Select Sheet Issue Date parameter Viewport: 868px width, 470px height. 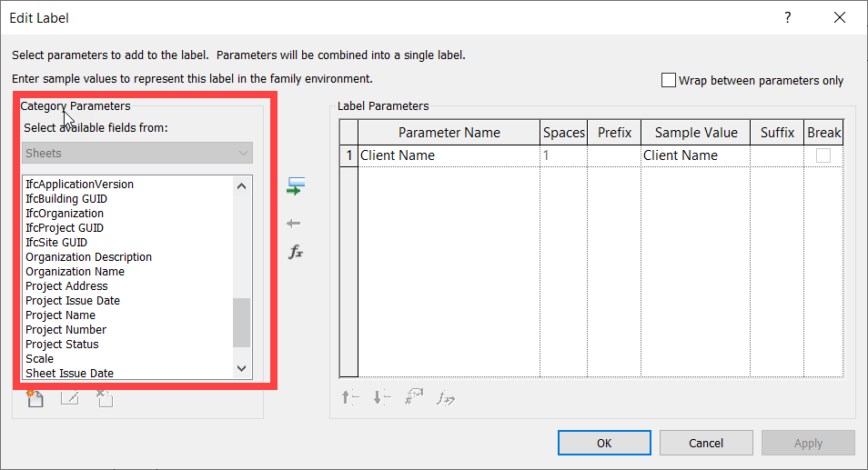click(70, 374)
